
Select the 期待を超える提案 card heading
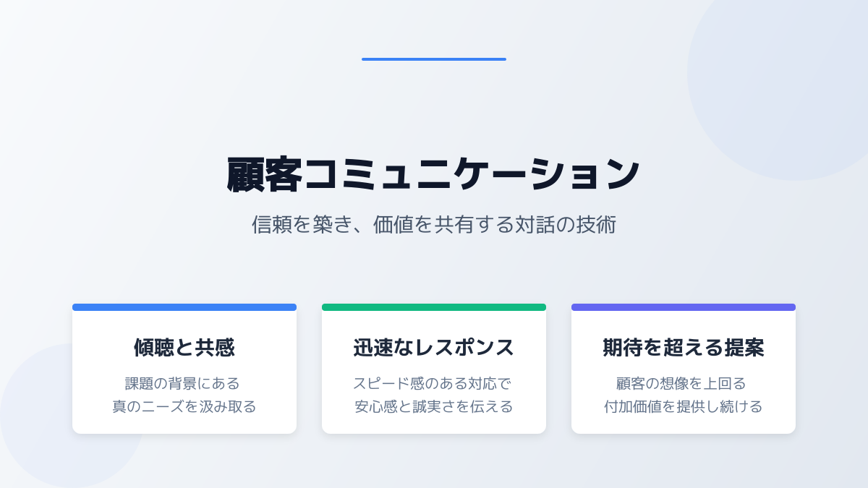pyautogui.click(x=684, y=348)
